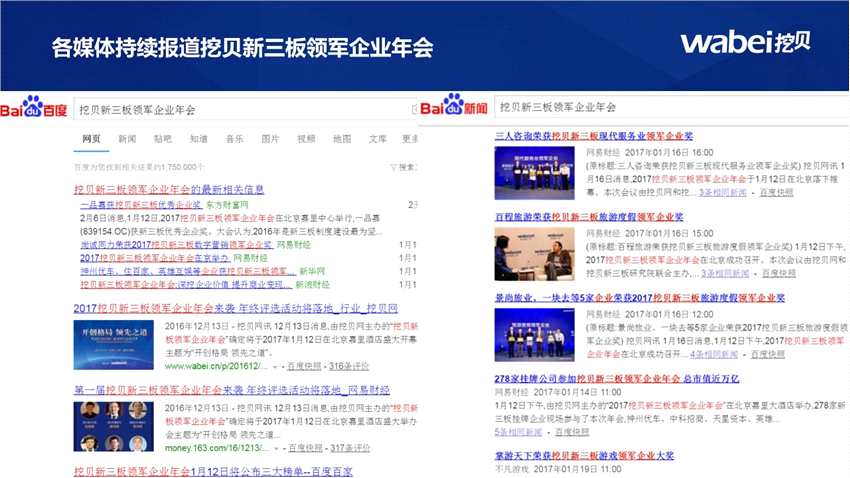850x478 pixels.
Task: Open the 掌游天下荣获 游戏领军企业大奖 headline
Action: click(584, 456)
